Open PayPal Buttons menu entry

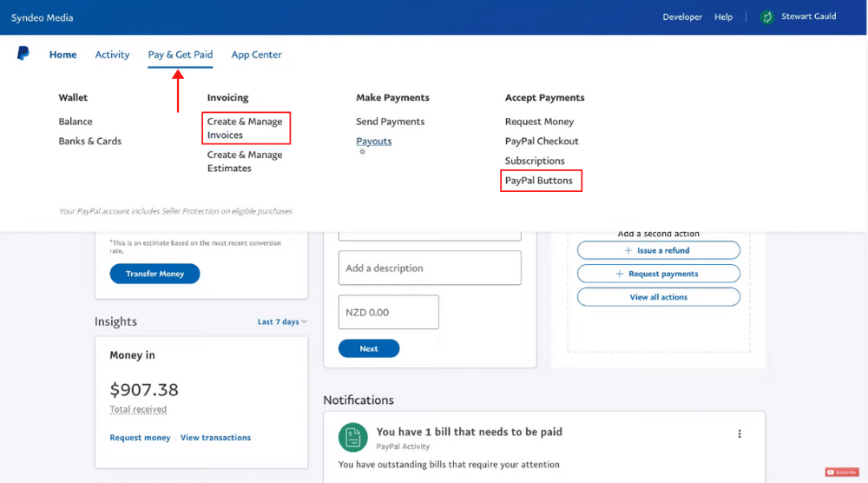[539, 180]
